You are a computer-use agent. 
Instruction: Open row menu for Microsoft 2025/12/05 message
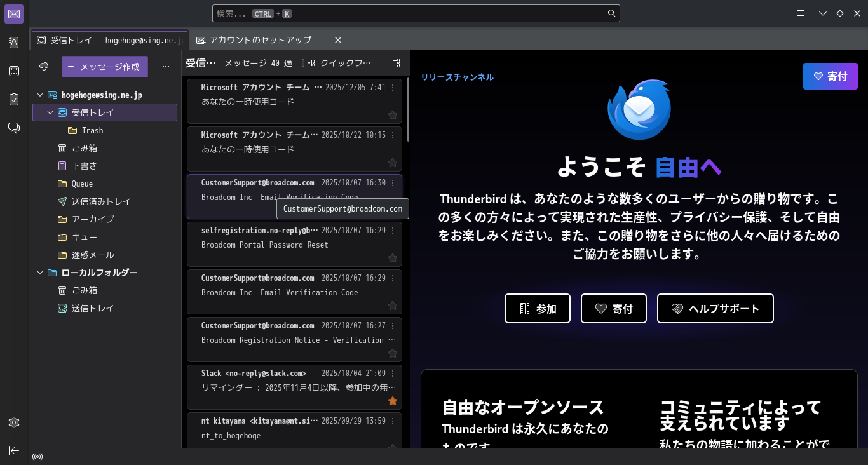pyautogui.click(x=393, y=87)
